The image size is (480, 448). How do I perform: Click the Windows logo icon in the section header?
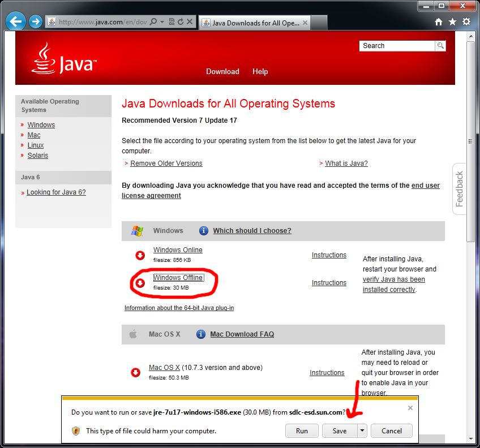[137, 231]
